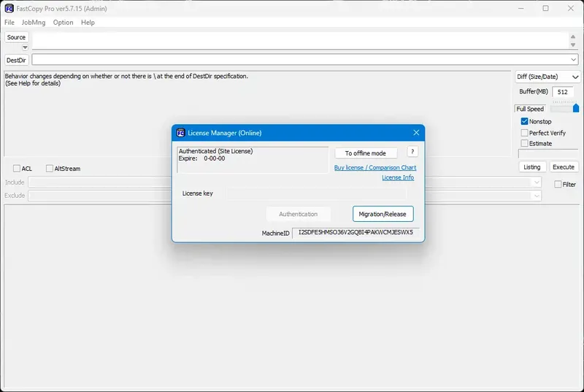Open the Diff (Size/Date) mode dropdown
584x392 pixels.
click(547, 77)
